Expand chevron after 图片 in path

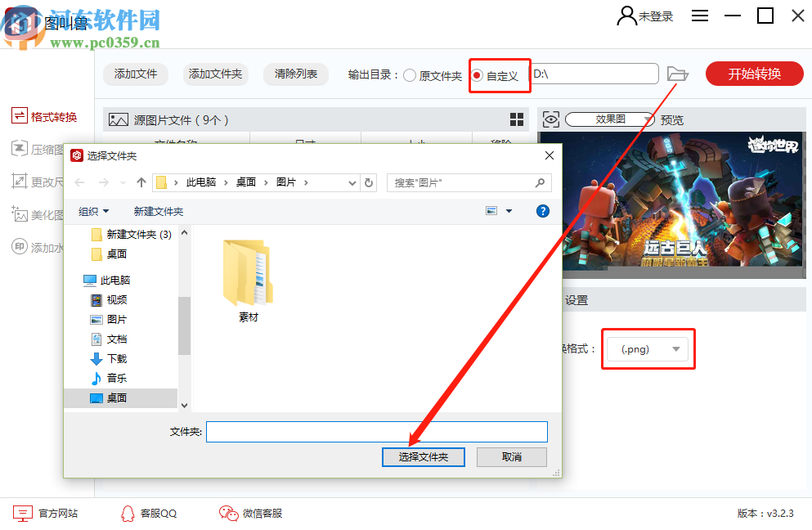point(306,182)
